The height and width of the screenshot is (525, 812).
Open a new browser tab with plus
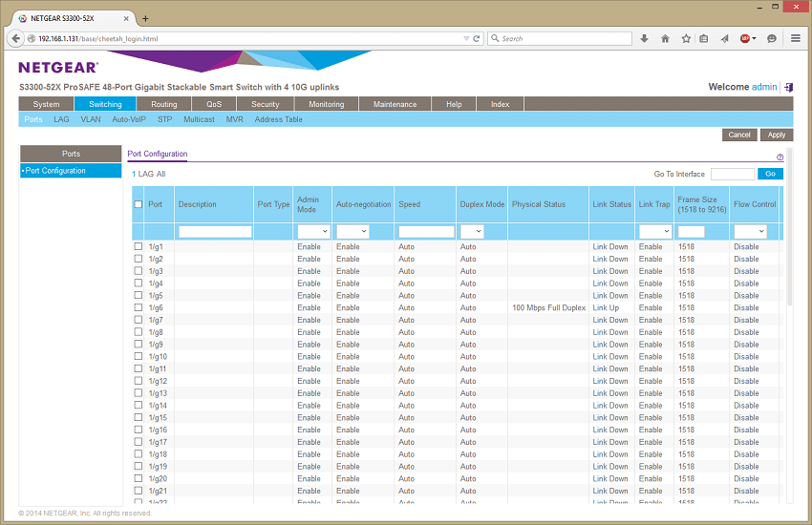145,19
